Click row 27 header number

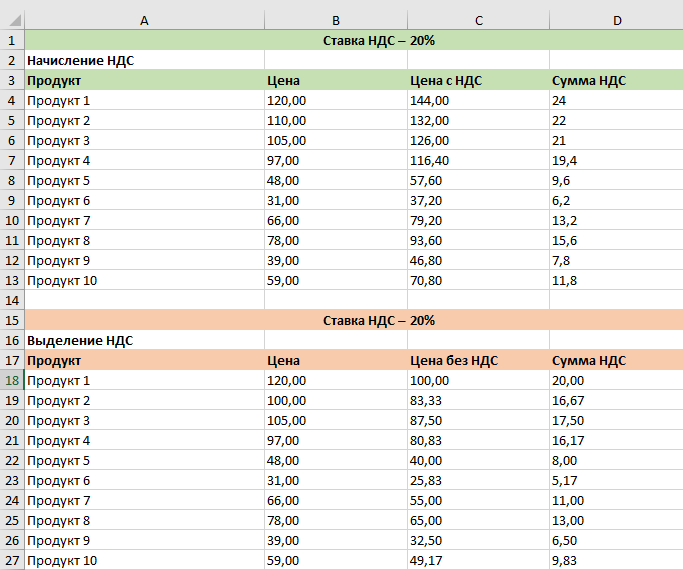tap(12, 560)
